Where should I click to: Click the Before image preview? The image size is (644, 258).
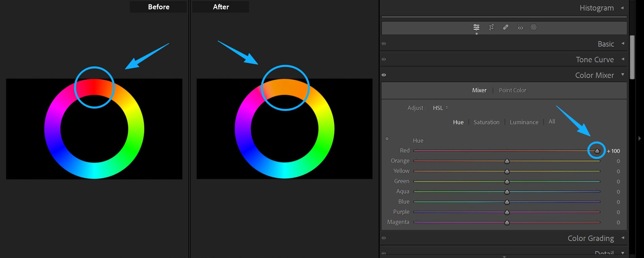tap(94, 129)
